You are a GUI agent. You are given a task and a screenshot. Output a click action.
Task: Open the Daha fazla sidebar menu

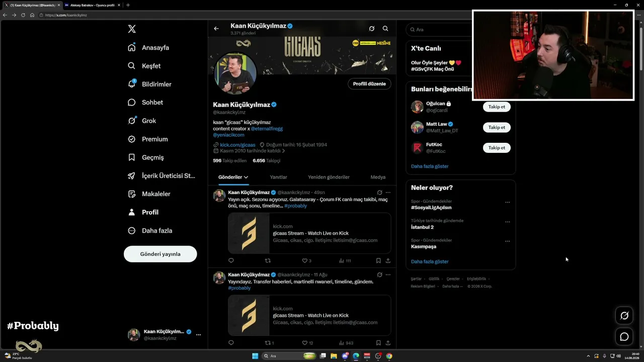[x=150, y=231]
